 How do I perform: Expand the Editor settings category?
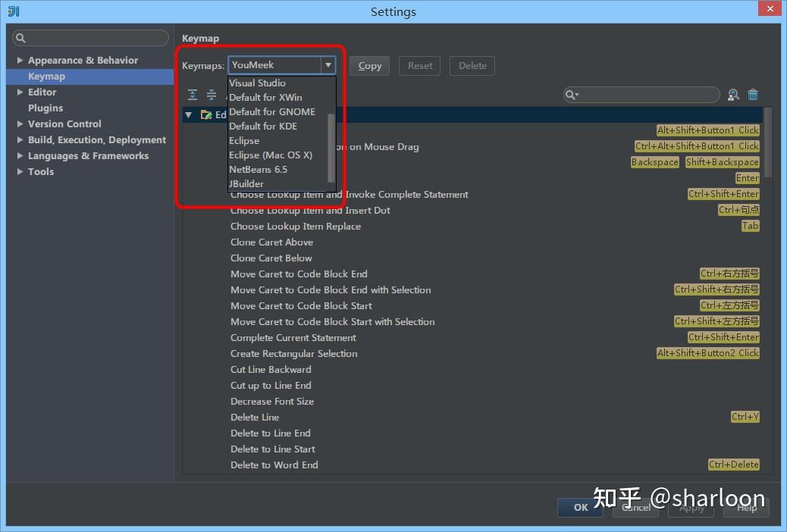point(20,92)
